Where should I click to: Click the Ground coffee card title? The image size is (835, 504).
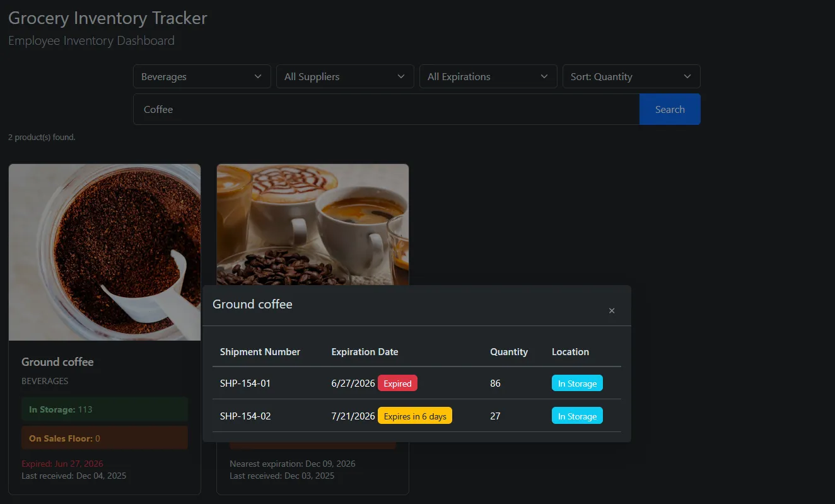pos(57,362)
